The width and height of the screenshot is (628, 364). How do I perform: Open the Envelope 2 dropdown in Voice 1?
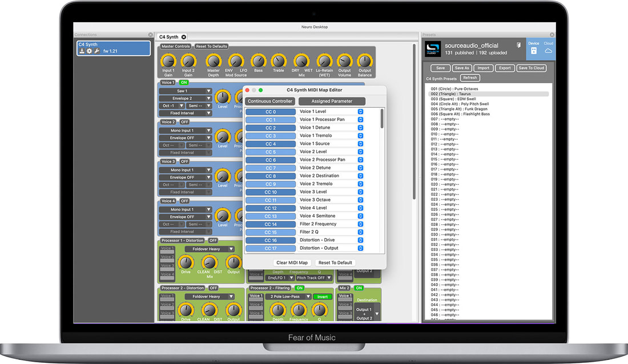[186, 98]
